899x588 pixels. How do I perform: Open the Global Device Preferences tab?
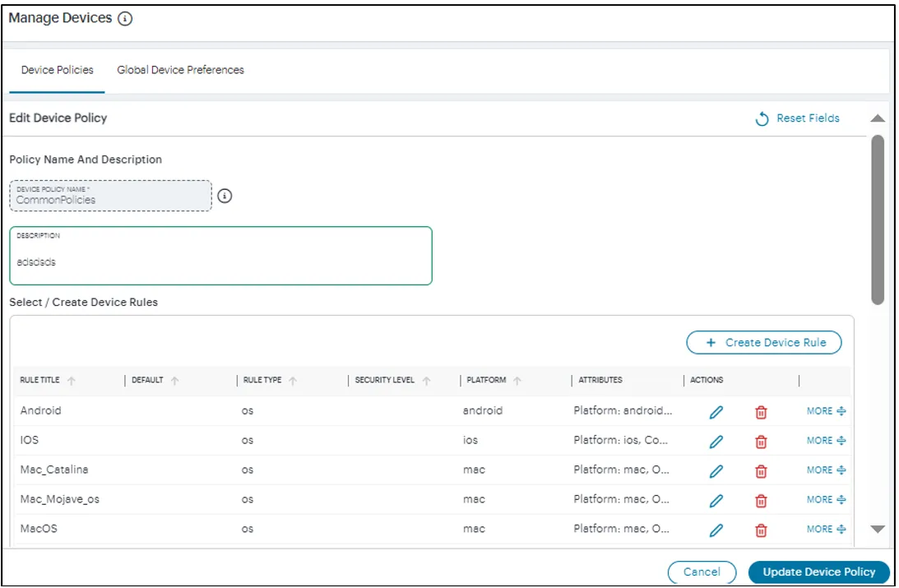[x=181, y=70]
